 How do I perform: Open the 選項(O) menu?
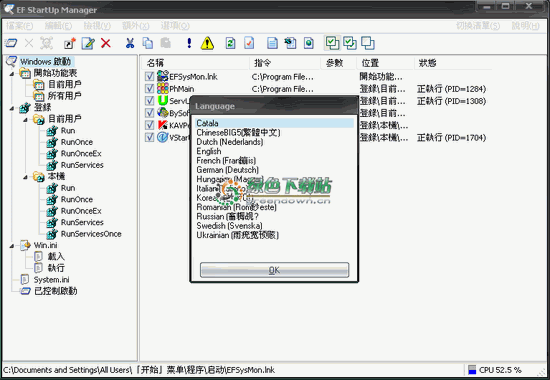(175, 26)
